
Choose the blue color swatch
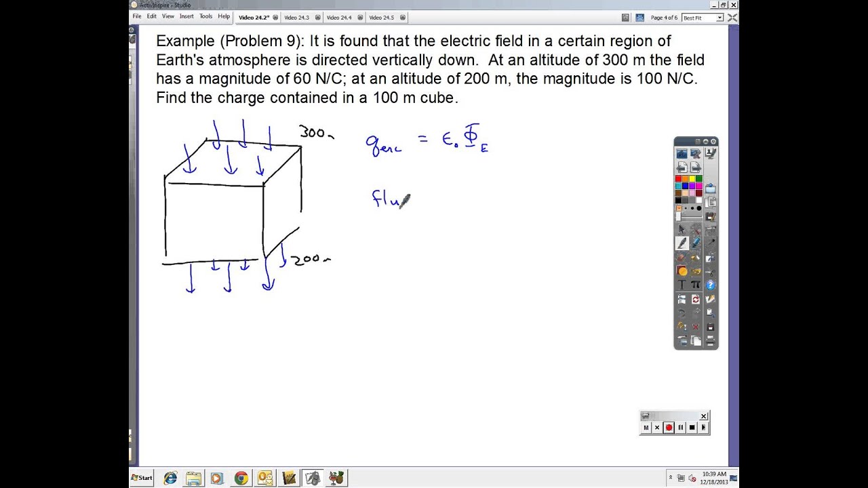(x=685, y=186)
